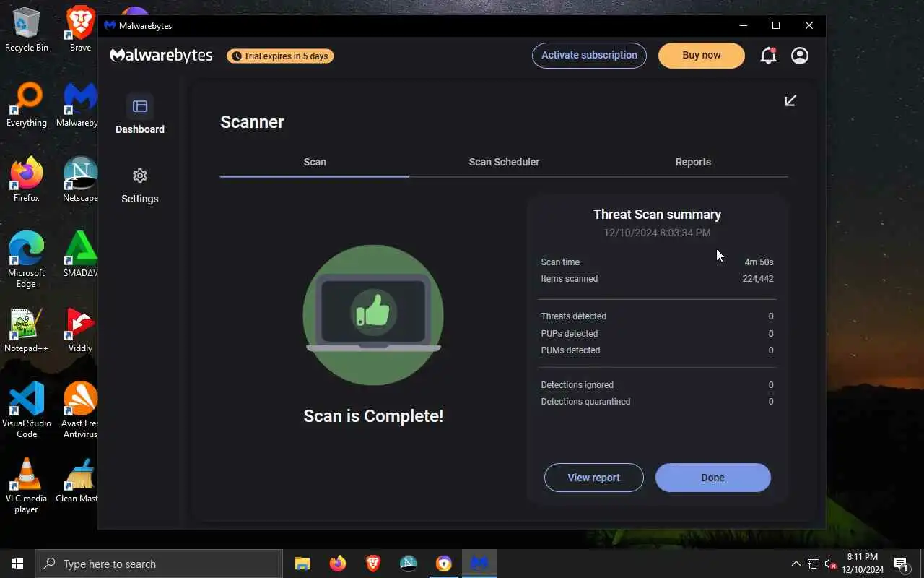Screen dimensions: 924x578
Task: Click Activate subscription button
Action: (589, 56)
